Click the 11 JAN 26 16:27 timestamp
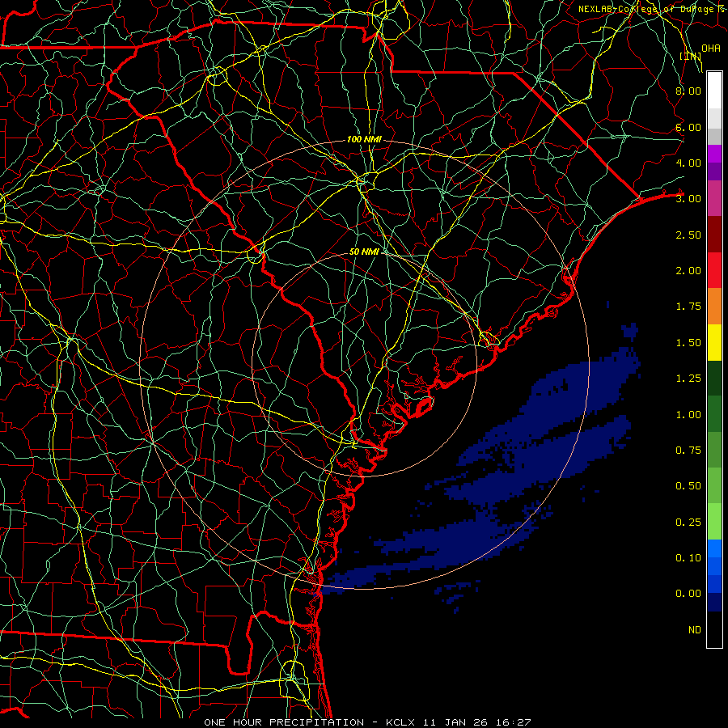The height and width of the screenshot is (728, 728). 476,722
